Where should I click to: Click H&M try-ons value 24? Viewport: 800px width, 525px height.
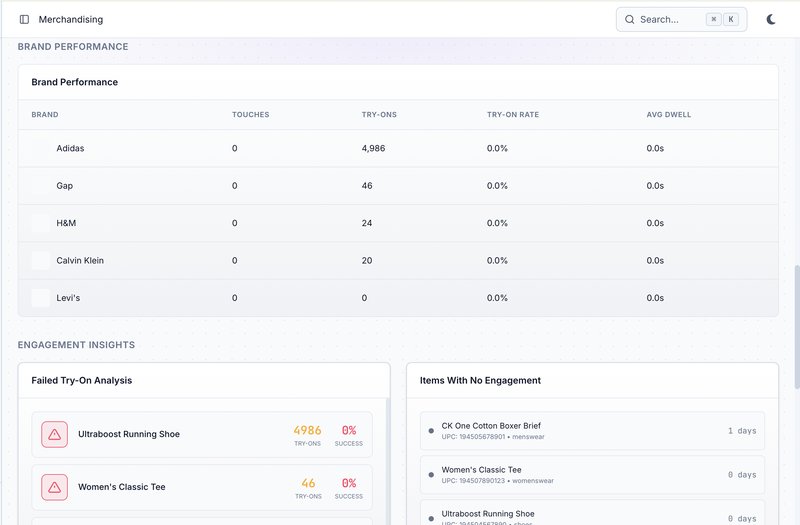click(x=367, y=223)
